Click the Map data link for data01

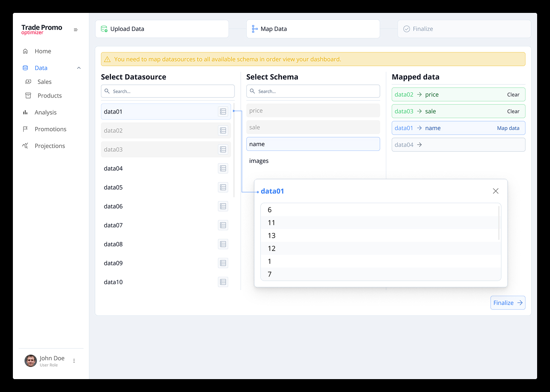point(508,128)
